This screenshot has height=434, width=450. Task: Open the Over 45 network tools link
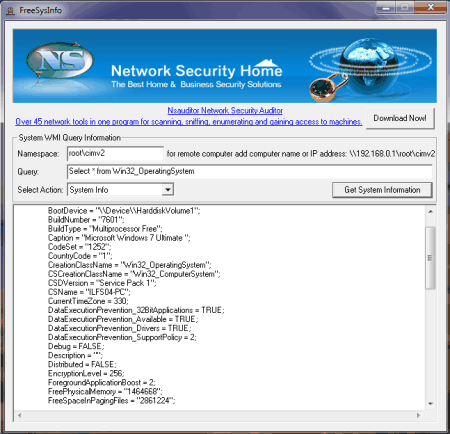click(x=189, y=122)
